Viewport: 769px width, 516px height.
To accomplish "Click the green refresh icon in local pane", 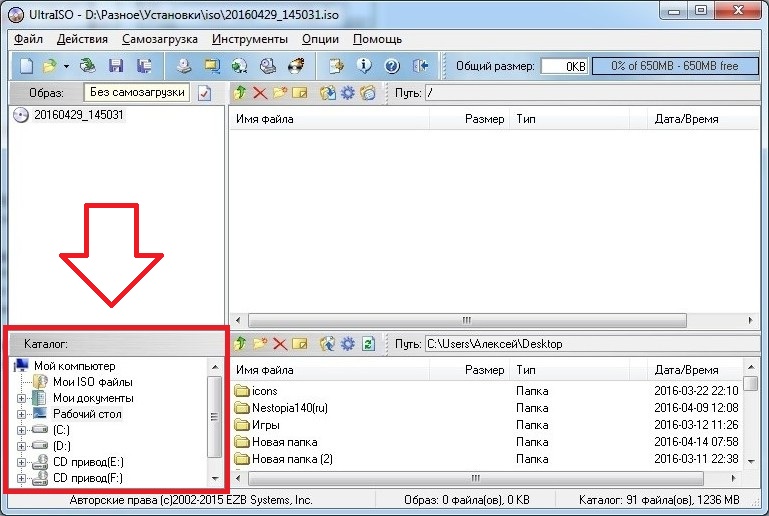I will [368, 344].
